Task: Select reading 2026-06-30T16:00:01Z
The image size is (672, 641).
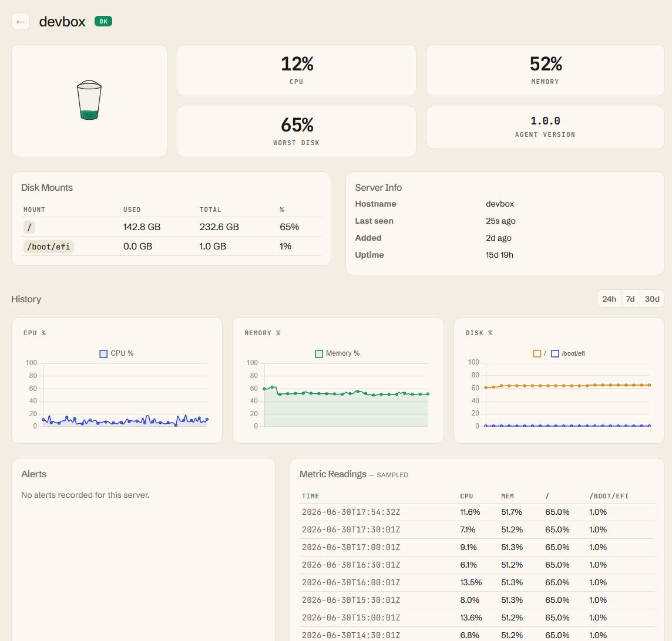Action: click(478, 582)
